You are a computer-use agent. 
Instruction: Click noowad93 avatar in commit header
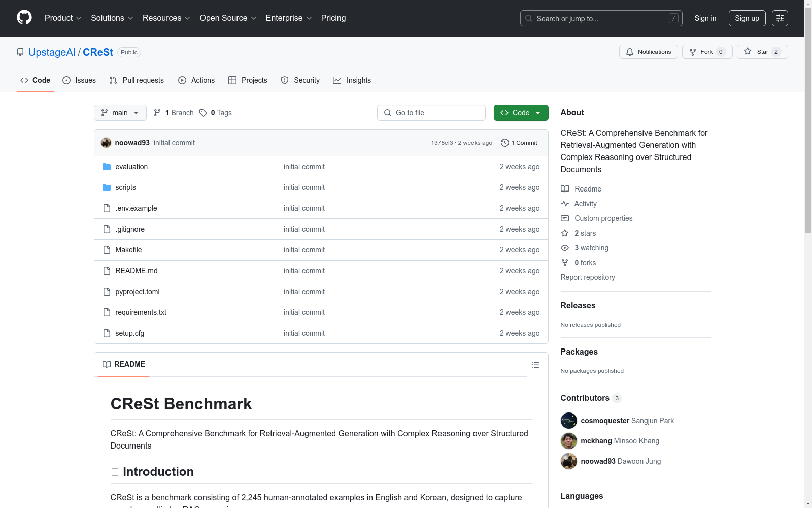point(106,143)
